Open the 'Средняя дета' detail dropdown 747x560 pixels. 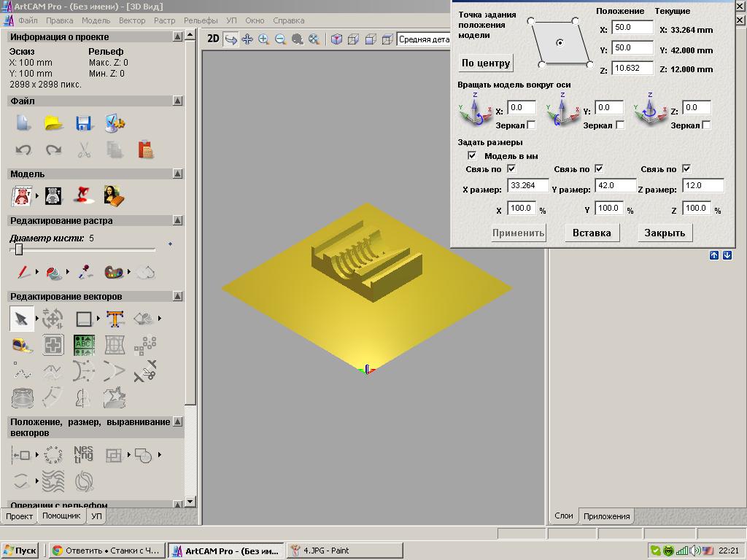coord(423,39)
